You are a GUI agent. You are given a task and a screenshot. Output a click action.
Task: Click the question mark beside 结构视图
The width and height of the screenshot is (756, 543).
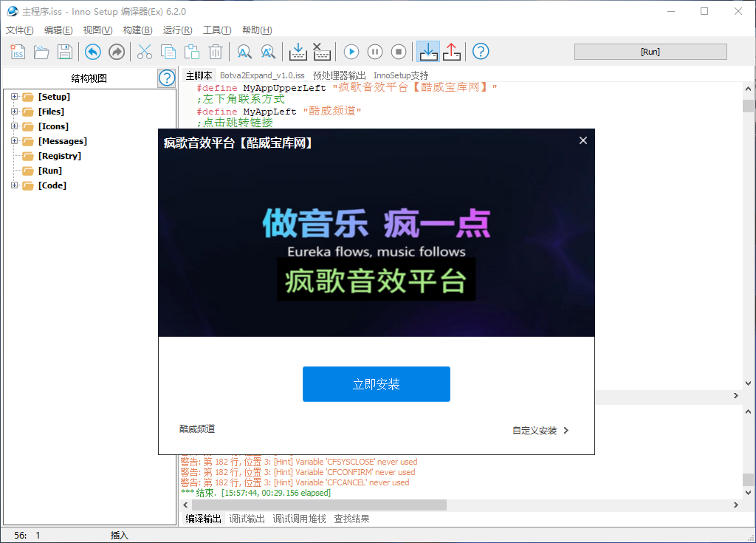point(167,78)
